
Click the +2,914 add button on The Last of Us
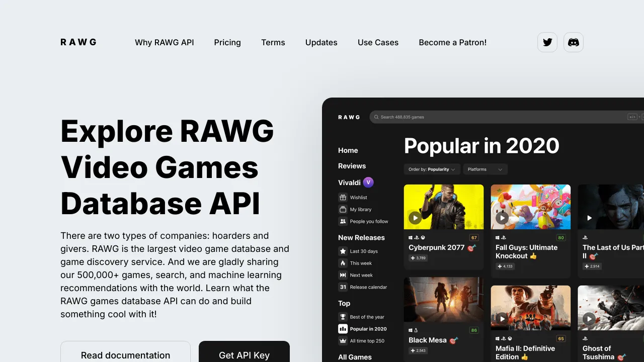pyautogui.click(x=592, y=266)
